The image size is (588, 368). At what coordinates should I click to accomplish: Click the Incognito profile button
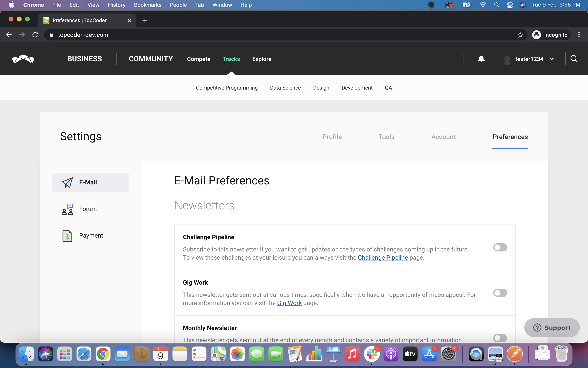[x=550, y=35]
